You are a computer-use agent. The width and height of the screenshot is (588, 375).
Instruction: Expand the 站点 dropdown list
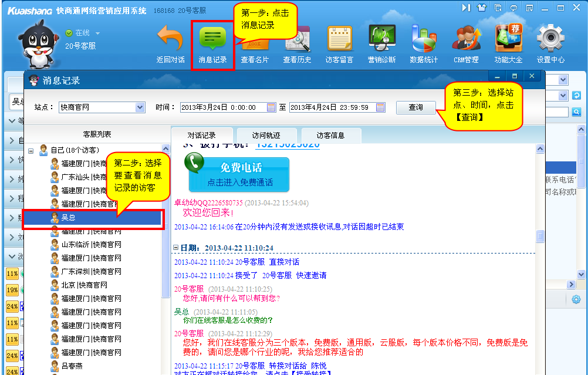point(140,107)
